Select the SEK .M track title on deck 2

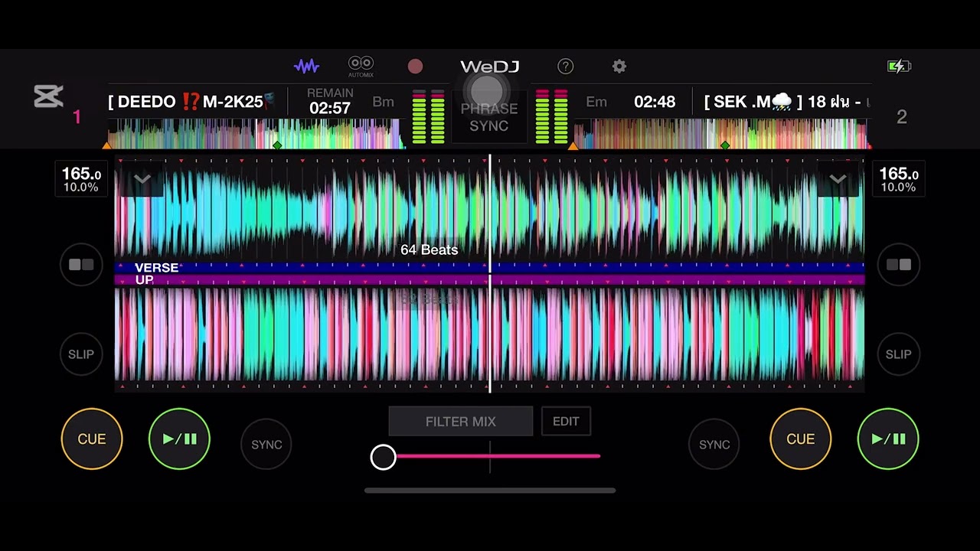pos(786,102)
